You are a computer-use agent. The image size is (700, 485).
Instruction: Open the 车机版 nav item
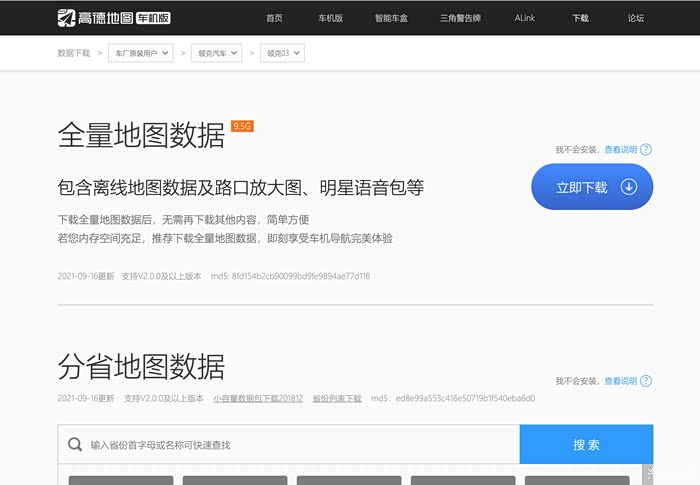(330, 18)
